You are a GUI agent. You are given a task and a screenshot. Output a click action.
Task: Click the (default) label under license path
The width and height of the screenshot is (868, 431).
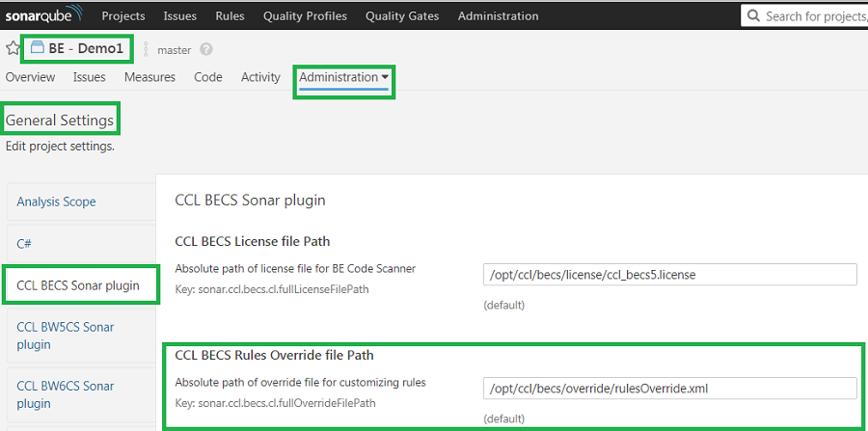[x=503, y=305]
